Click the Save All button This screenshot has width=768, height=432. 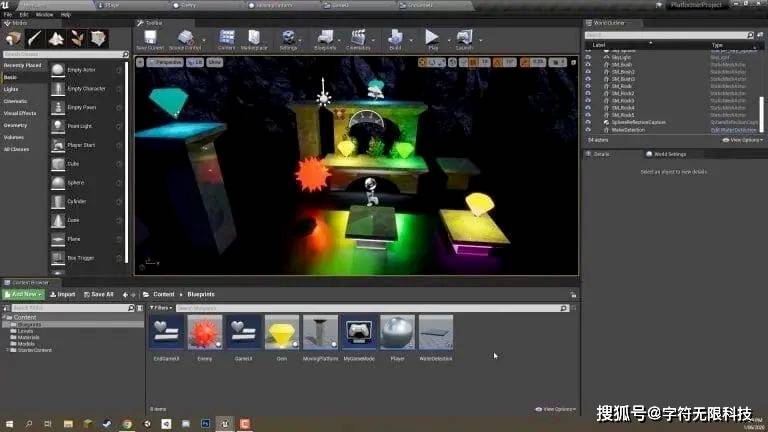coord(98,294)
